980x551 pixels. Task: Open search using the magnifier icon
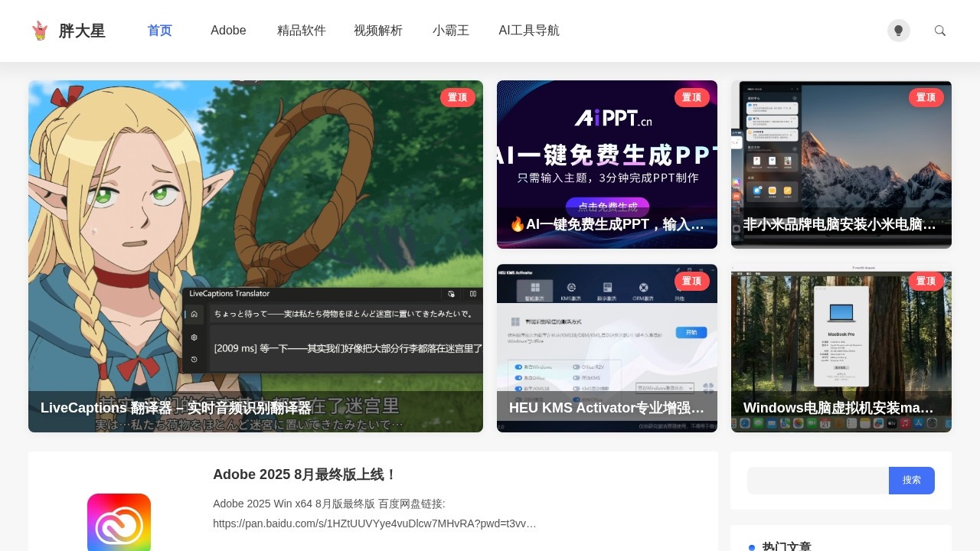click(x=939, y=31)
